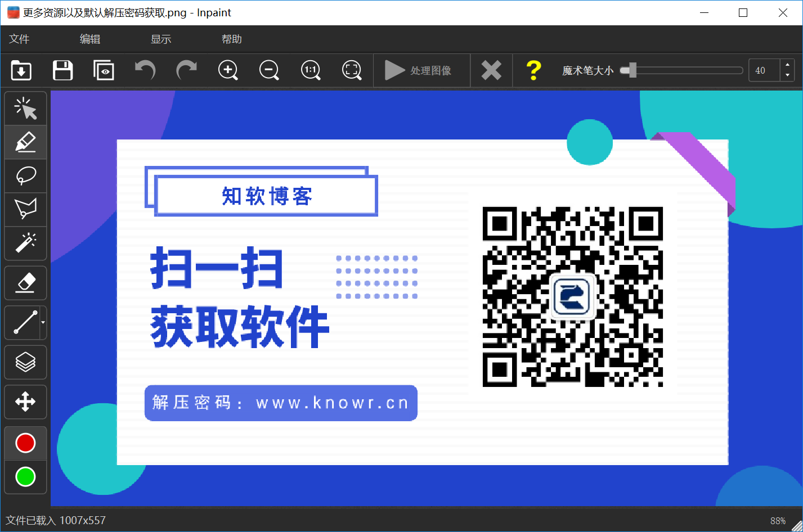
Task: Open the 编辑 menu
Action: 90,39
